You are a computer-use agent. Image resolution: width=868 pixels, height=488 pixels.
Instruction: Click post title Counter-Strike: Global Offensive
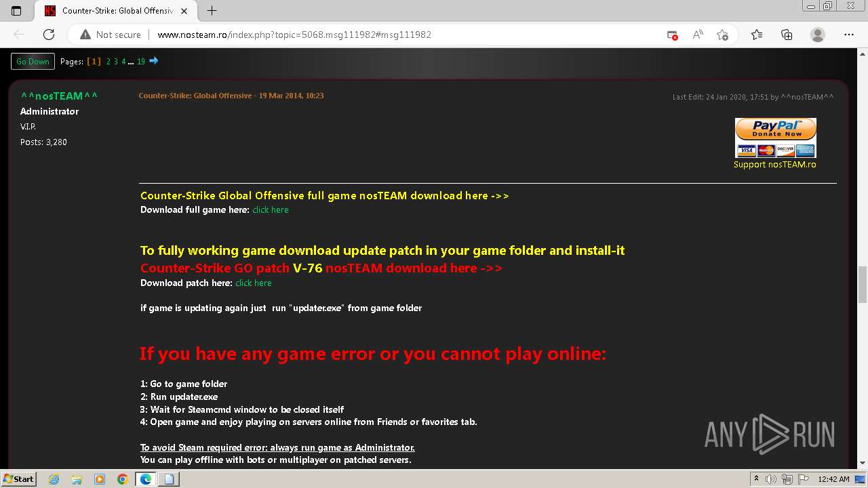coord(231,96)
